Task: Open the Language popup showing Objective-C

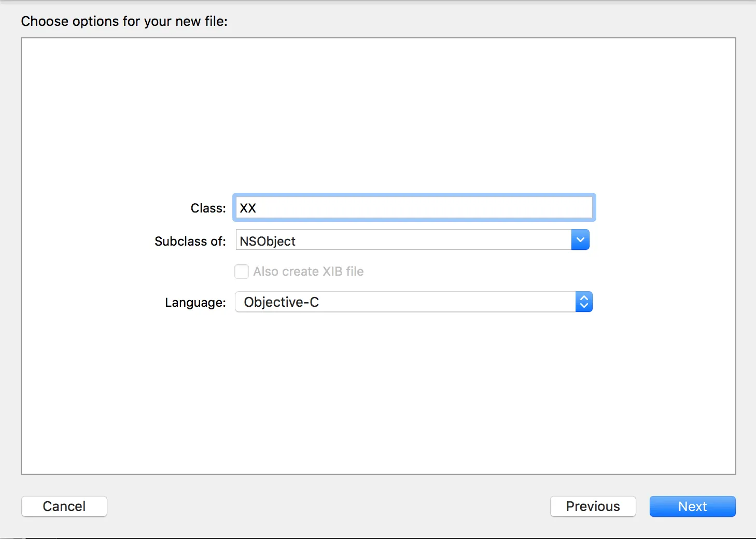Action: (x=404, y=302)
